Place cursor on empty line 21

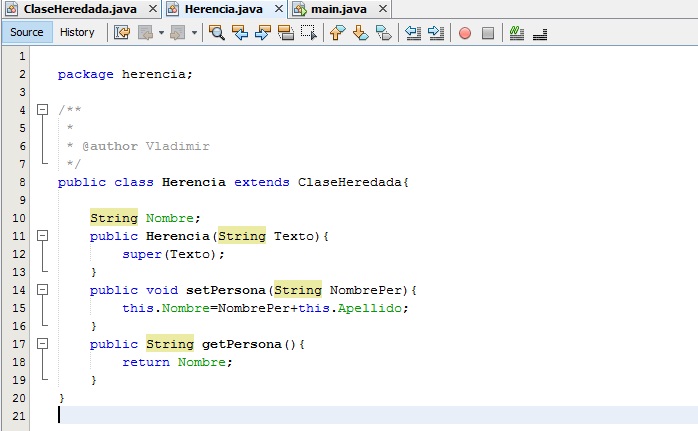click(377, 415)
